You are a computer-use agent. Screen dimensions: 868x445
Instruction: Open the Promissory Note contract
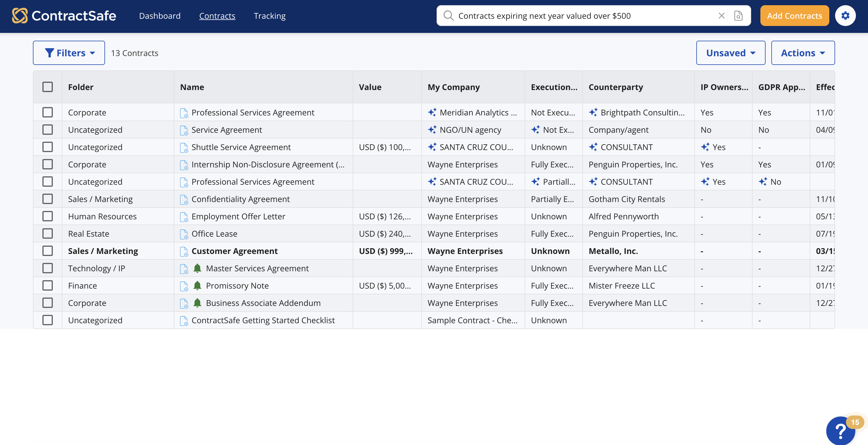237,285
